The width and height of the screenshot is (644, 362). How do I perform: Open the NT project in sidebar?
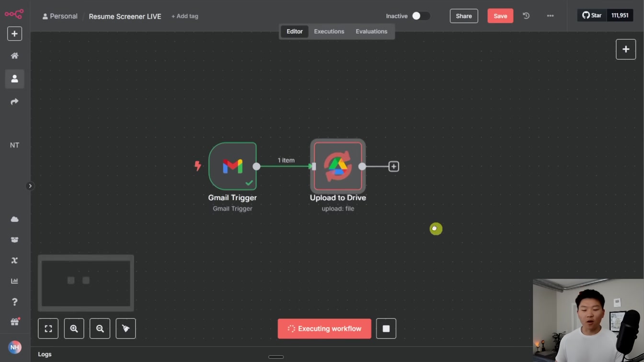point(14,145)
